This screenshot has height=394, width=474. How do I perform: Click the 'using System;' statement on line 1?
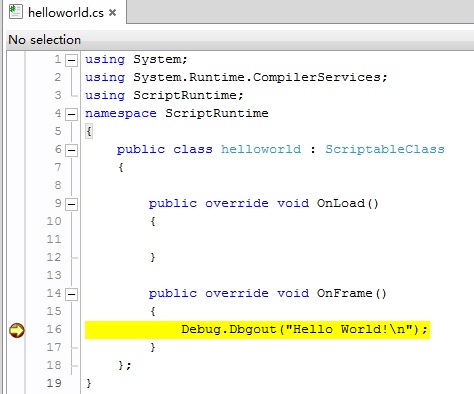tap(136, 60)
